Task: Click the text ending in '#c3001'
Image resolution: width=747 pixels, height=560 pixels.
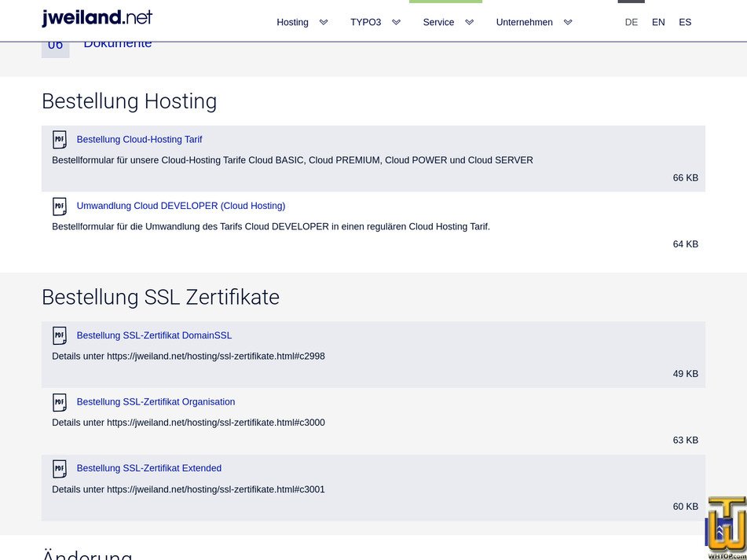Action: tap(189, 489)
